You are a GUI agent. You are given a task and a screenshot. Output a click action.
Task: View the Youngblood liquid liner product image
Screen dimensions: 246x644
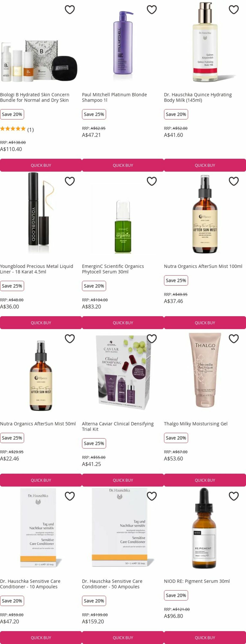click(41, 213)
